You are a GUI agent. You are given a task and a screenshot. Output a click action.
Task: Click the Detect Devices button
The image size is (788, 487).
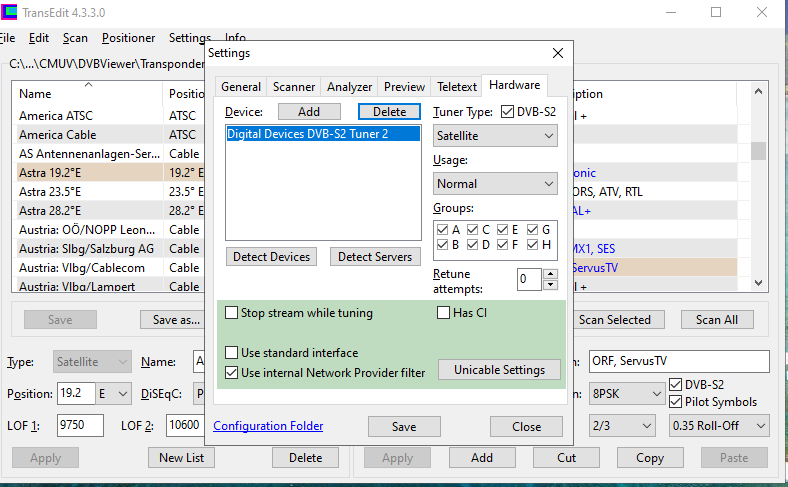271,257
